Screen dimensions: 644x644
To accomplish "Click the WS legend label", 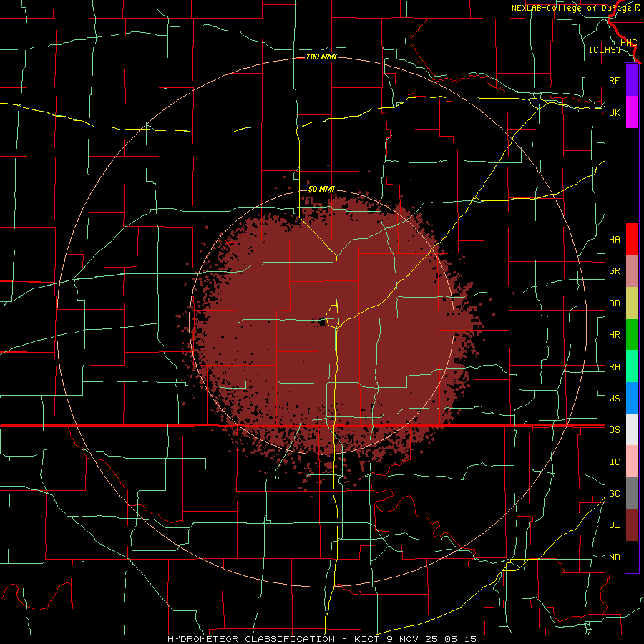I will tap(614, 399).
